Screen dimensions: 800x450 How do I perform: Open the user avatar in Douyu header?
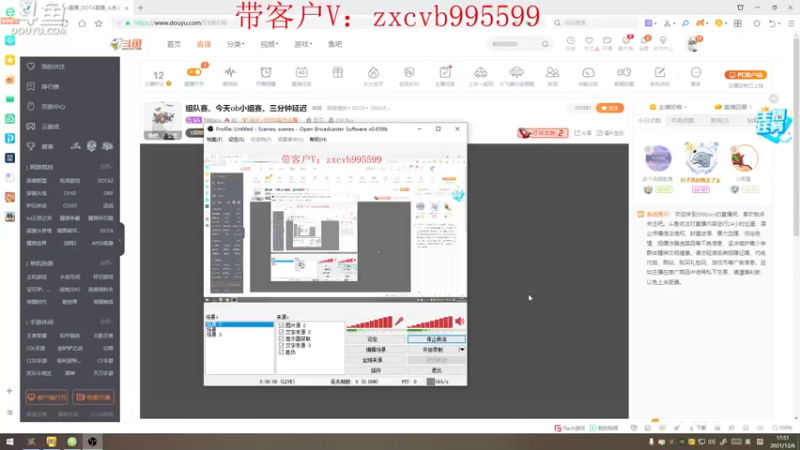(693, 44)
